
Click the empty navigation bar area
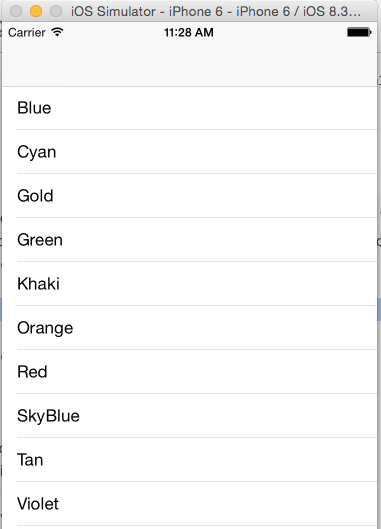coord(189,64)
